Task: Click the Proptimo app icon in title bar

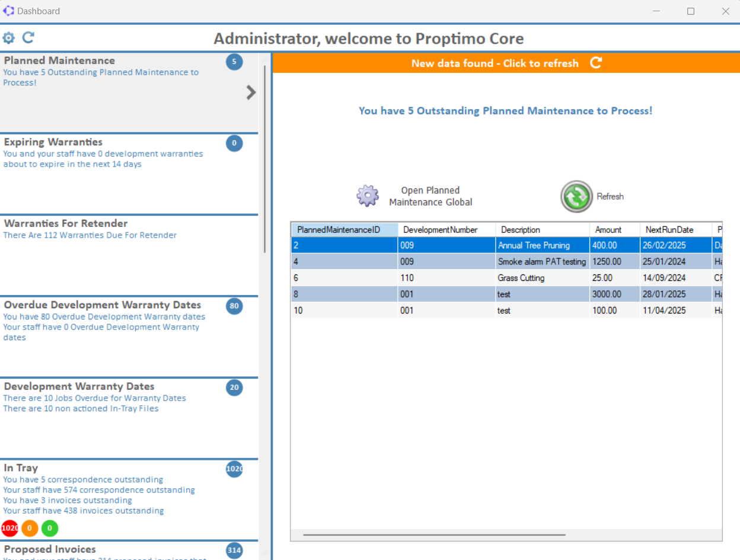Action: tap(9, 11)
